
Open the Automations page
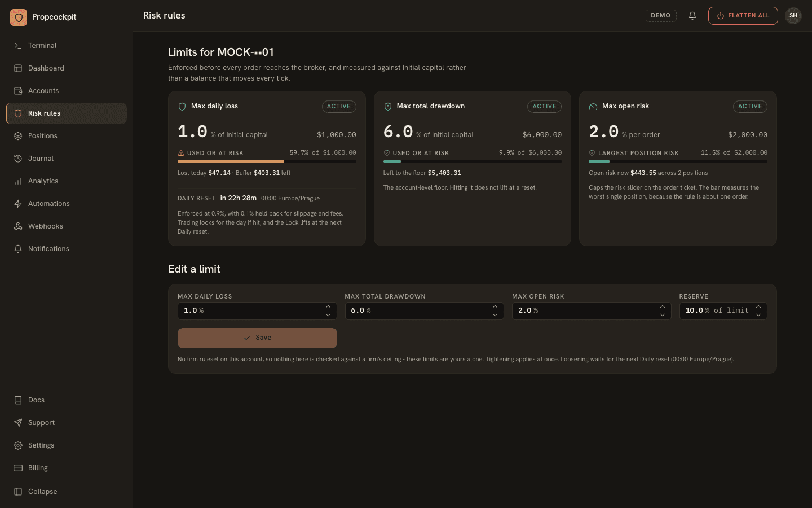[x=66, y=204]
